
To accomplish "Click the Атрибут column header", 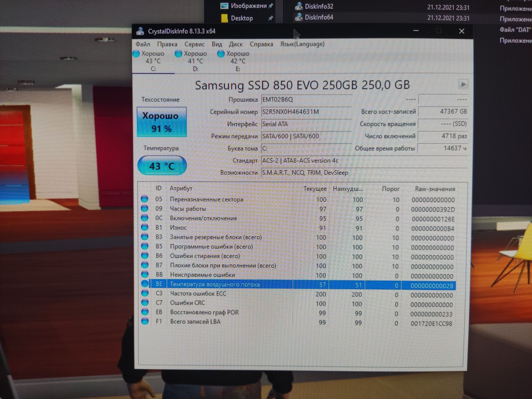I will [x=181, y=188].
